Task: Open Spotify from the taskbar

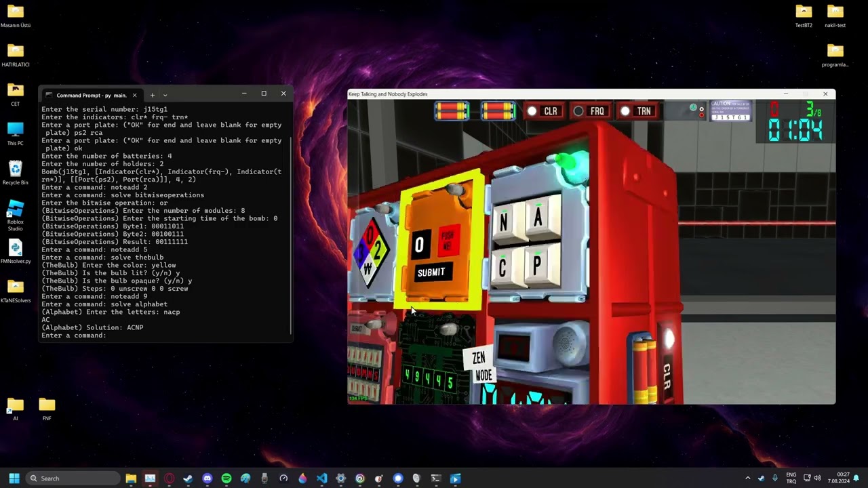Action: [226, 479]
